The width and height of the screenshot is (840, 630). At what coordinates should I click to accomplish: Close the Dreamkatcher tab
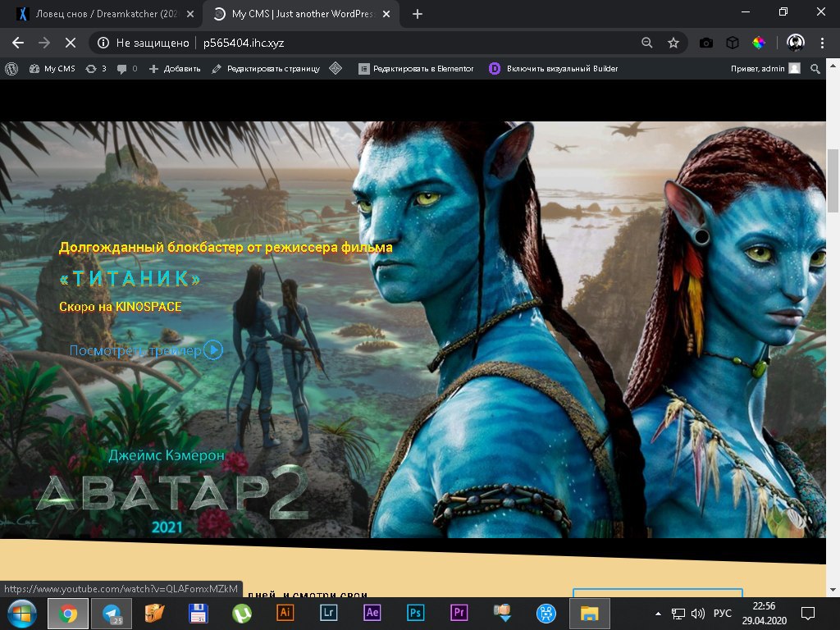(190, 15)
